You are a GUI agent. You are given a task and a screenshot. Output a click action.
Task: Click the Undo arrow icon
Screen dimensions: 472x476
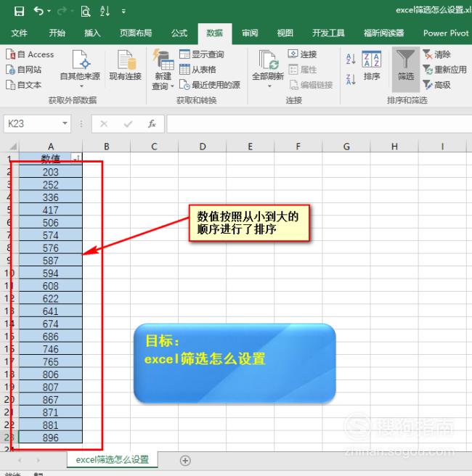click(38, 11)
